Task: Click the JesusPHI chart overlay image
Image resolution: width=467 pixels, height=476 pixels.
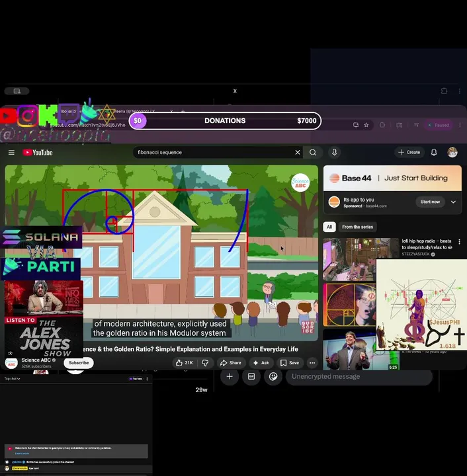Action: pyautogui.click(x=421, y=305)
